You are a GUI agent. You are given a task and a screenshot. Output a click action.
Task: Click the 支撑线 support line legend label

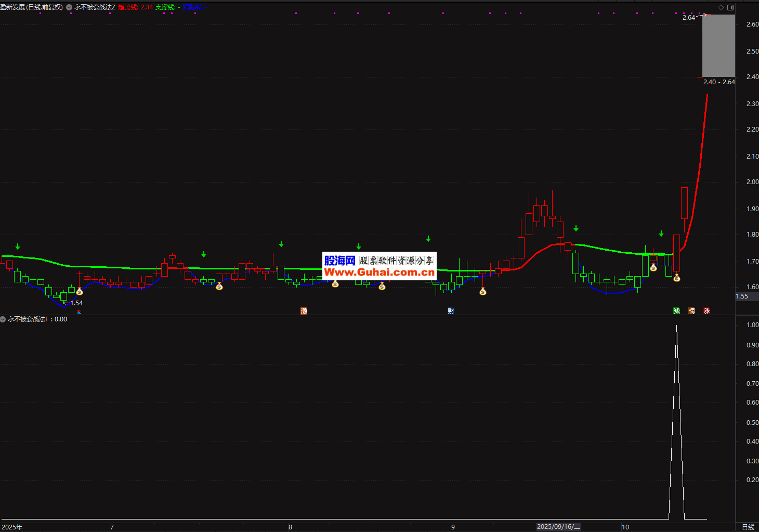tap(165, 7)
